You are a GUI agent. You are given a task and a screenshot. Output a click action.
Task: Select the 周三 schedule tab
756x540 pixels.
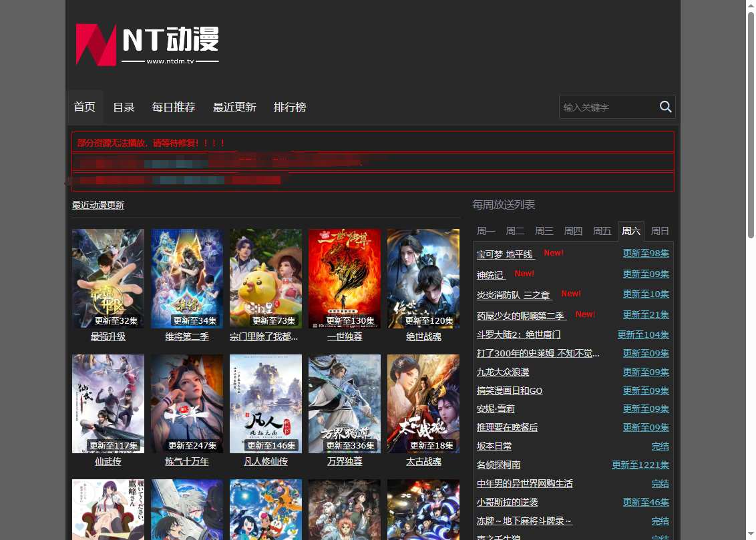(544, 231)
